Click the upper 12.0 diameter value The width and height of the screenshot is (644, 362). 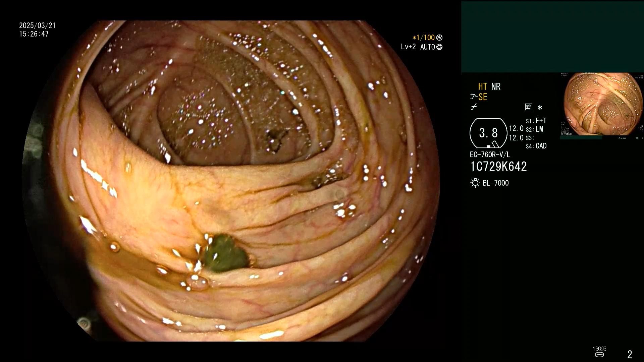click(x=516, y=129)
